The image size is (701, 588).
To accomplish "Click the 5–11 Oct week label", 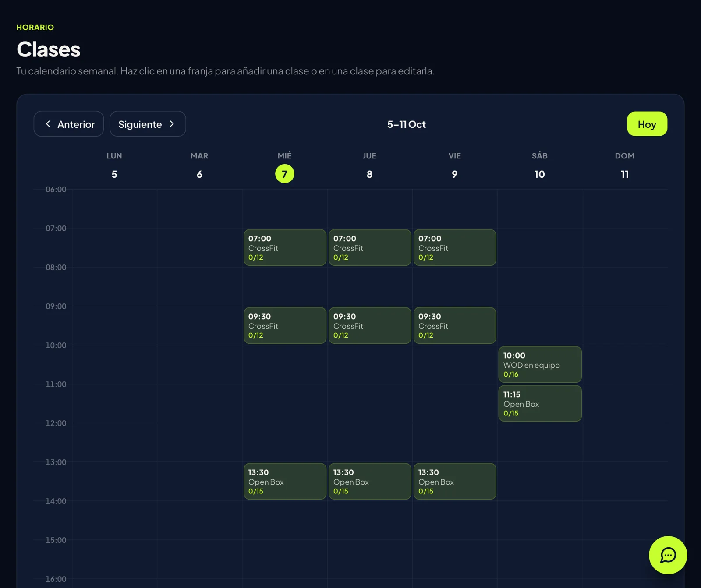I will pyautogui.click(x=406, y=124).
